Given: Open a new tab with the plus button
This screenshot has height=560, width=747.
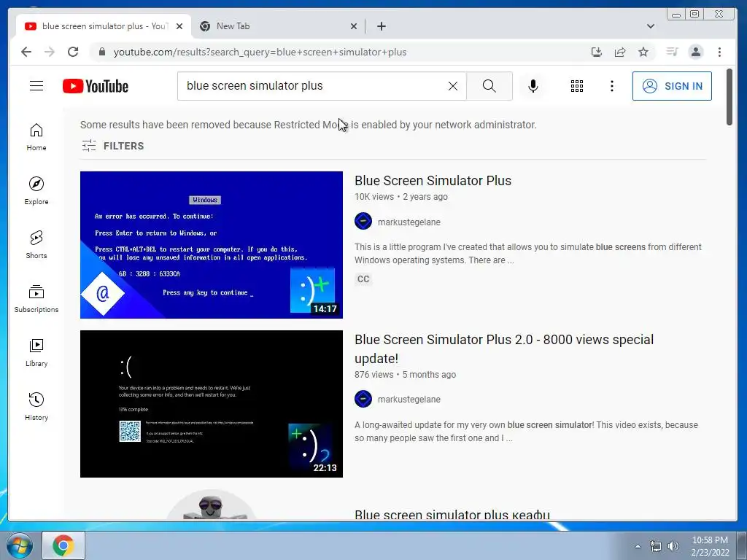Looking at the screenshot, I should tap(381, 26).
